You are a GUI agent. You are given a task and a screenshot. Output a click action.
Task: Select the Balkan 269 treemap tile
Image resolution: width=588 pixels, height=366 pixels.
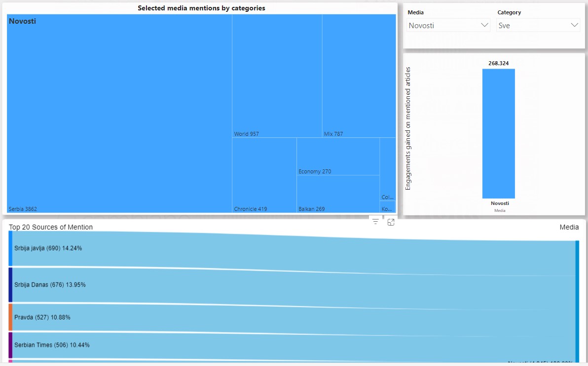338,194
